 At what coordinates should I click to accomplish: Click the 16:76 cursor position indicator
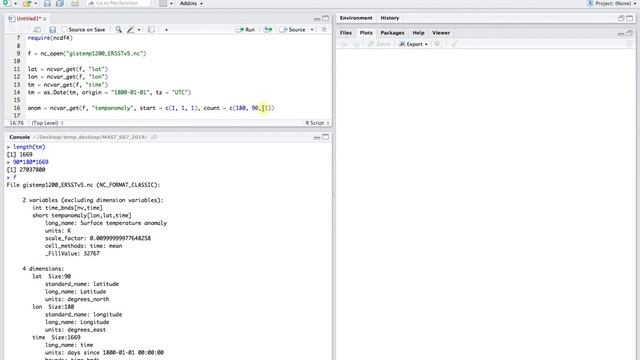16,123
